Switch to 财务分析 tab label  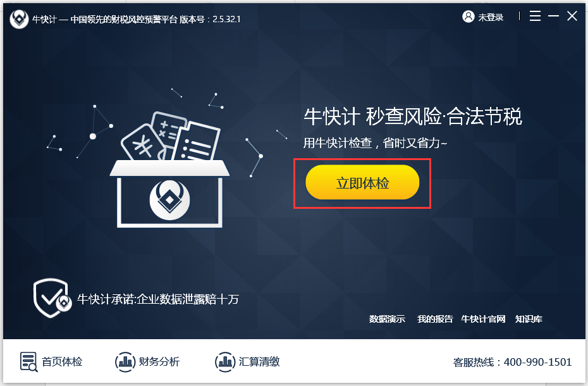click(159, 361)
